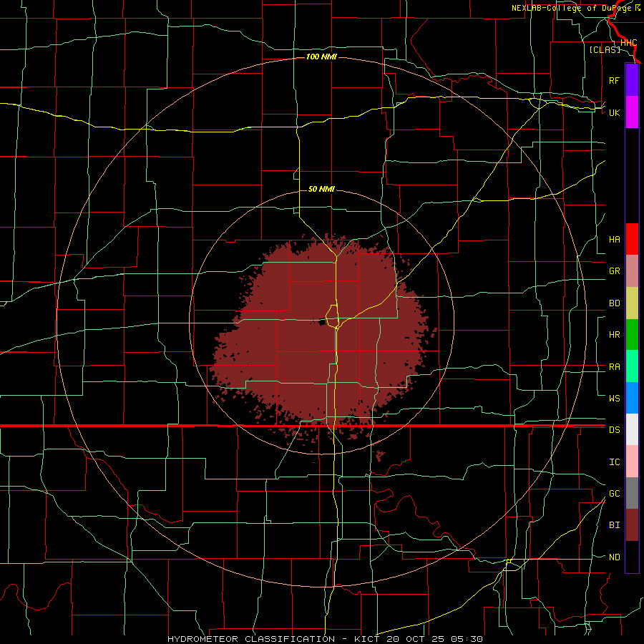Click the GC gray legend swatch

click(x=632, y=493)
